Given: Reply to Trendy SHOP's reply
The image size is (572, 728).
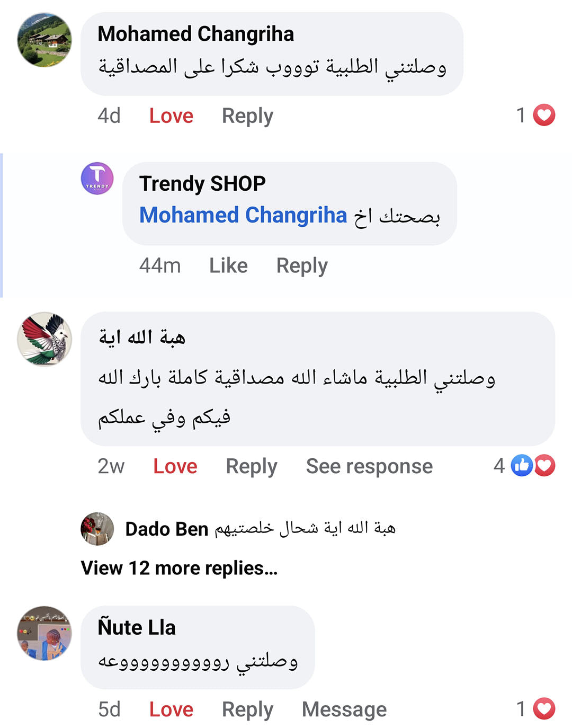Looking at the screenshot, I should pyautogui.click(x=302, y=265).
